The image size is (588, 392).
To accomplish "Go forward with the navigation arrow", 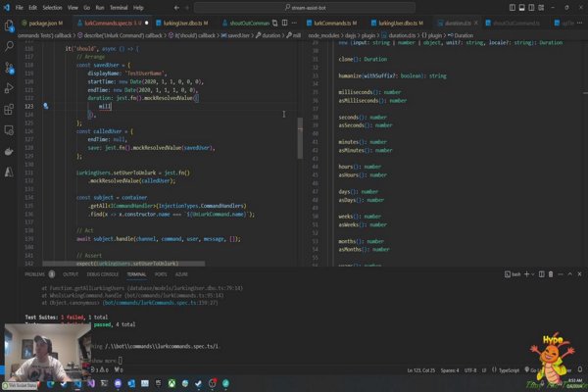I will pos(187,8).
